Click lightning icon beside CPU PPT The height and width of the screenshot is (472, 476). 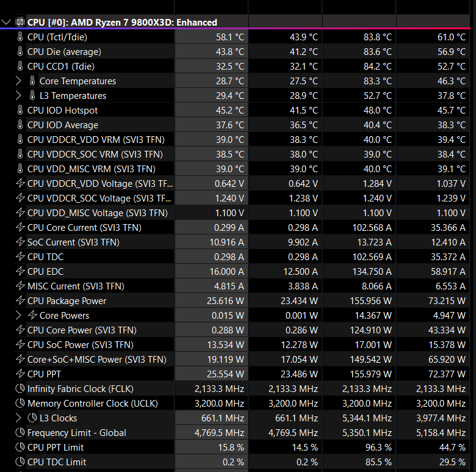[20, 374]
